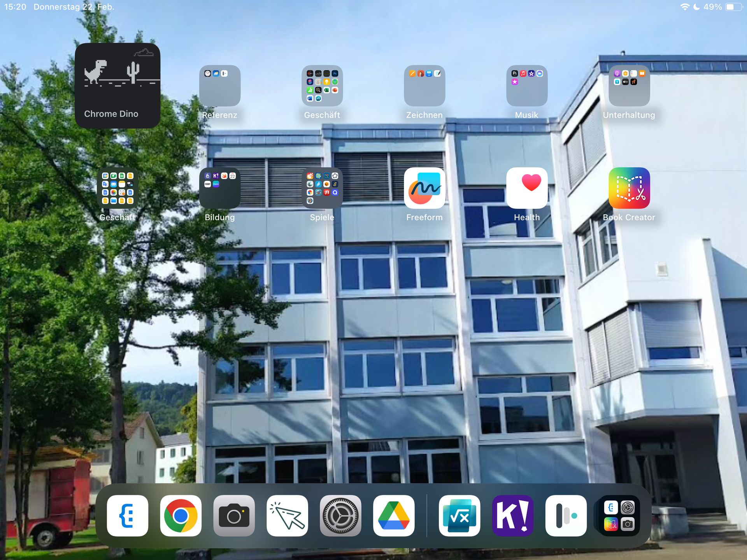Open the blue curly-brace app in dock

pyautogui.click(x=127, y=516)
